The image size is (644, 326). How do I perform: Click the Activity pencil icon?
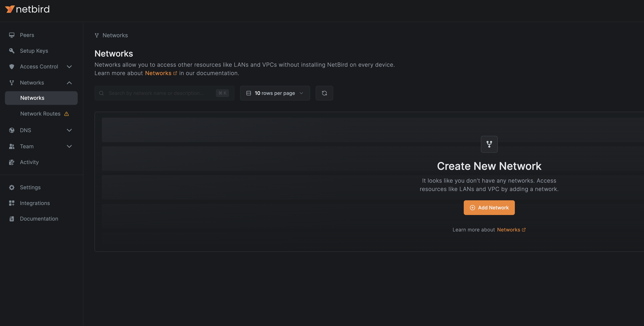pos(12,162)
